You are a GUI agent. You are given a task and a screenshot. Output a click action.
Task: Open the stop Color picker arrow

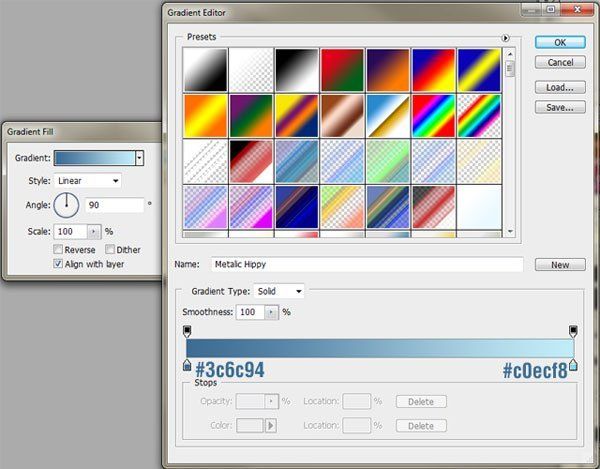tap(271, 425)
